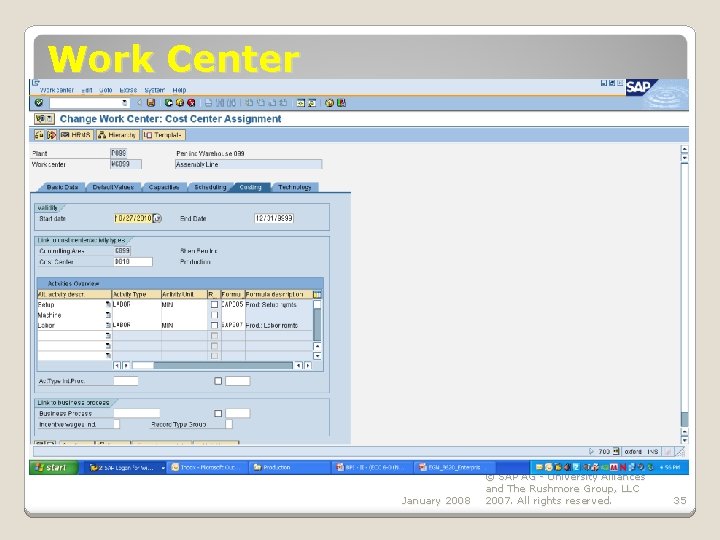Screen dimensions: 720x540
Task: Expand the SAP Logon taskbar group arrow
Action: (x=163, y=468)
